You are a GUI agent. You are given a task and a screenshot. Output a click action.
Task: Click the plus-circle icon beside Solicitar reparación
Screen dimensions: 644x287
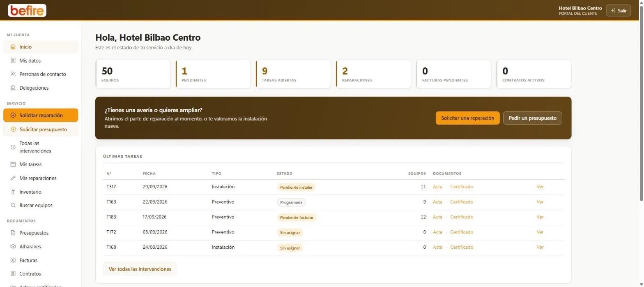(x=13, y=116)
